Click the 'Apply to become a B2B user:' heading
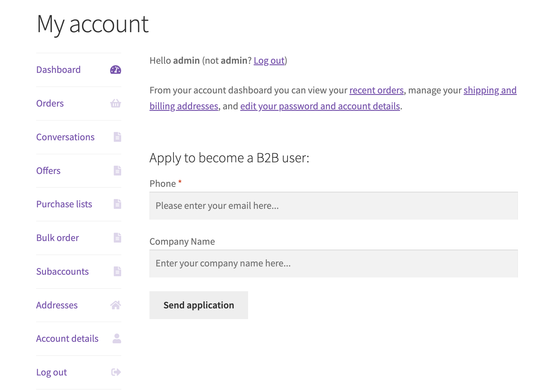 [x=229, y=158]
